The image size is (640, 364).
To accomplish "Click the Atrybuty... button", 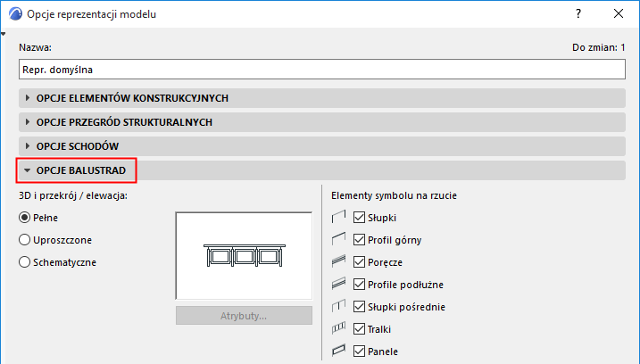I will [244, 315].
